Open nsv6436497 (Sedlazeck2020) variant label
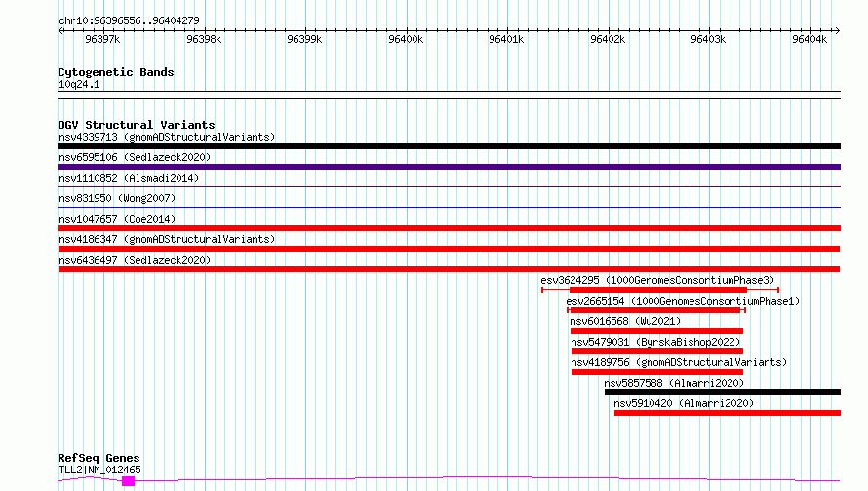This screenshot has width=868, height=491. (x=135, y=260)
